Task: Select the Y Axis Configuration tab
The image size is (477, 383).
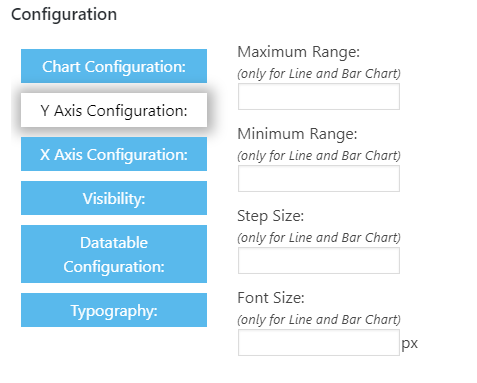Action: pos(114,110)
